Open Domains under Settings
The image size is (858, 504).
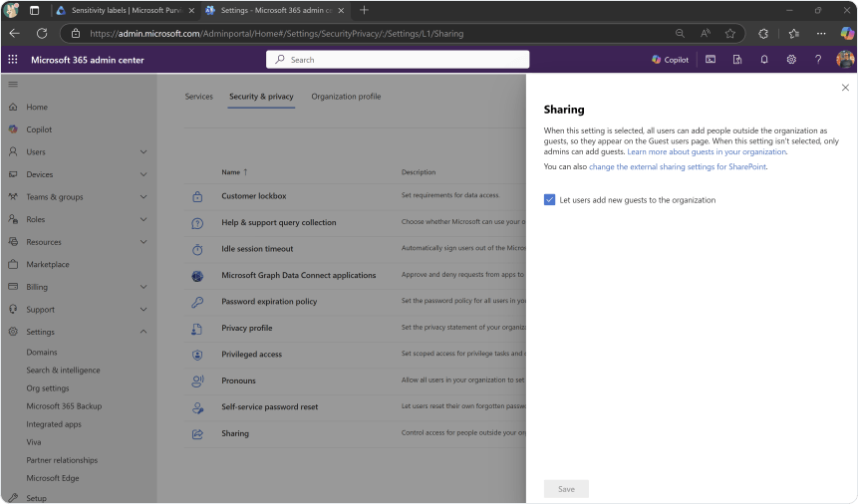pos(42,352)
